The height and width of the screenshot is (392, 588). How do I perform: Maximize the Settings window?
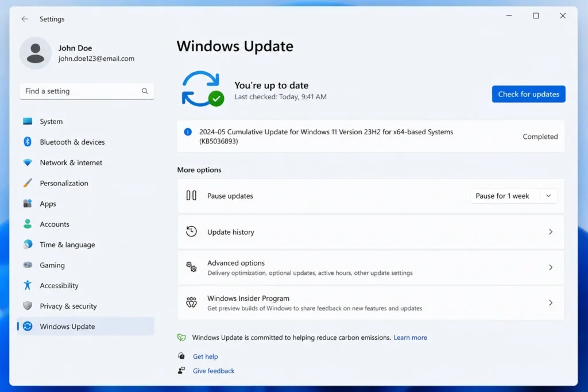[536, 15]
